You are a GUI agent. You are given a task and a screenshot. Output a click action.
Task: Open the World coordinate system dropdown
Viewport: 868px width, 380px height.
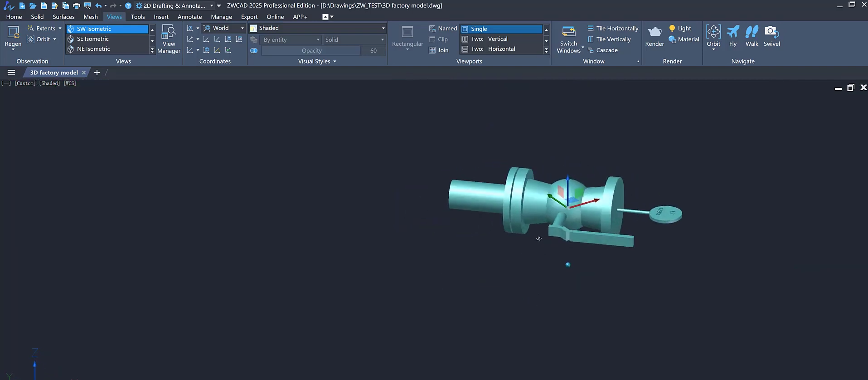click(x=242, y=28)
